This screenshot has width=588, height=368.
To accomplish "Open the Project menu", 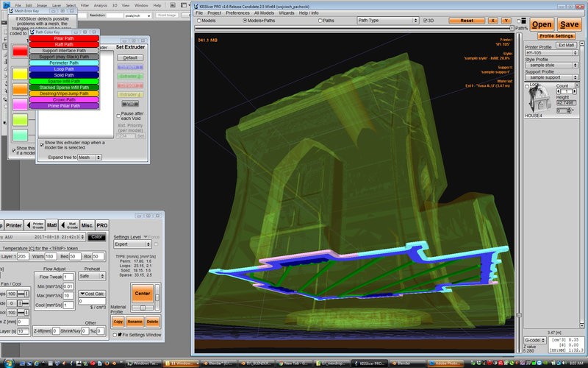I will (x=214, y=13).
